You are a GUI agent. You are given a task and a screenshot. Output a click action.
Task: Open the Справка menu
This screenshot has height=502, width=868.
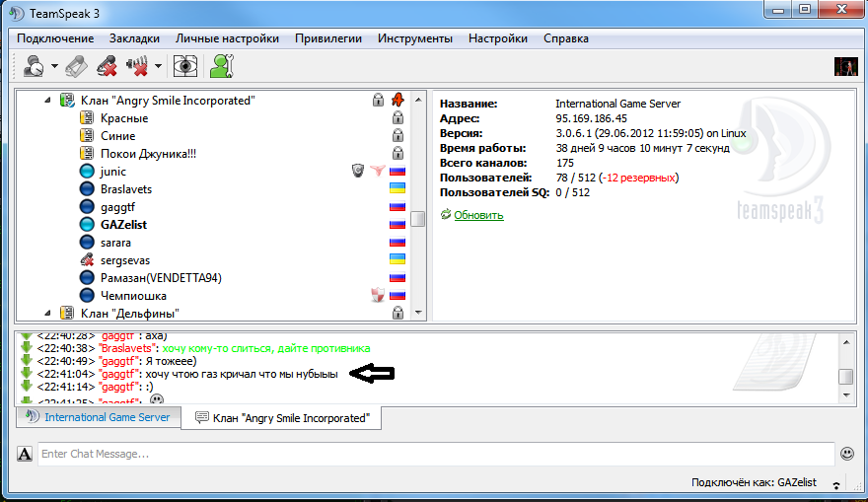[x=566, y=38]
